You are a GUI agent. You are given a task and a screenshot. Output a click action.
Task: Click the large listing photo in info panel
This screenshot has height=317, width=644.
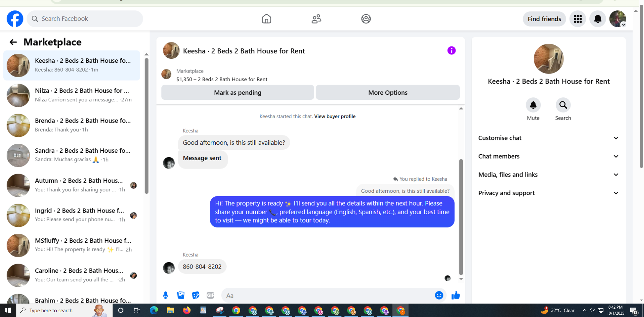[548, 59]
